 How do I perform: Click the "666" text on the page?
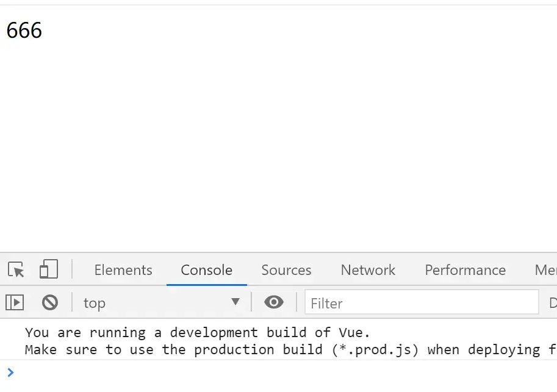click(x=24, y=30)
